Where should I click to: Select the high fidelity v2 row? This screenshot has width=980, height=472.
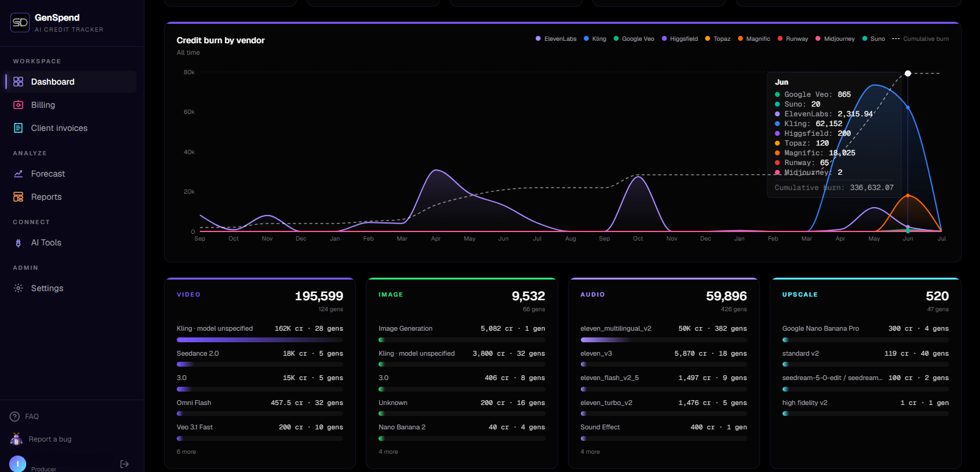pos(865,407)
